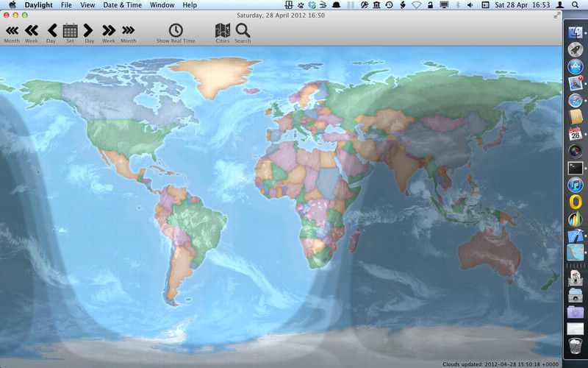Screen dimensions: 588x368
Task: Open Terminal from the Dock
Action: click(576, 168)
